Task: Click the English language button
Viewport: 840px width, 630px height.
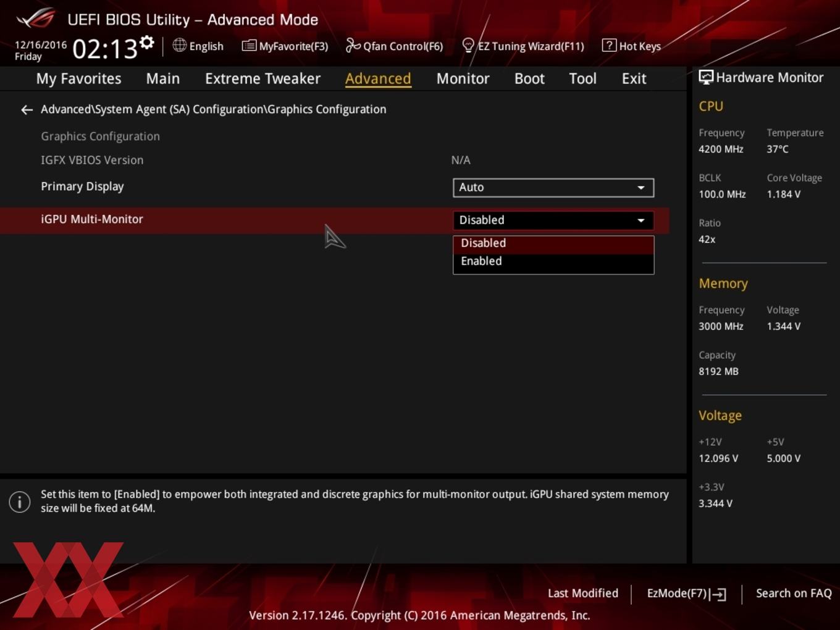Action: pyautogui.click(x=198, y=46)
